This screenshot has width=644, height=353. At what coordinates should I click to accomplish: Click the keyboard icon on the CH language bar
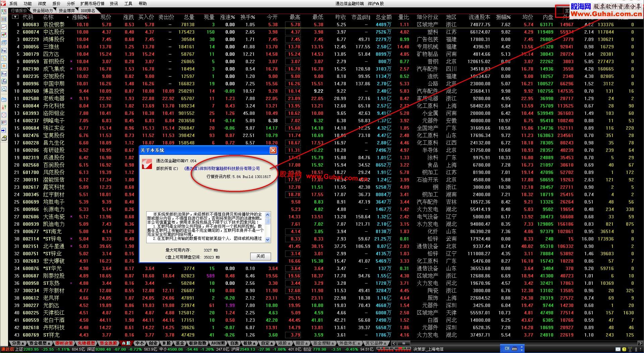tap(514, 349)
